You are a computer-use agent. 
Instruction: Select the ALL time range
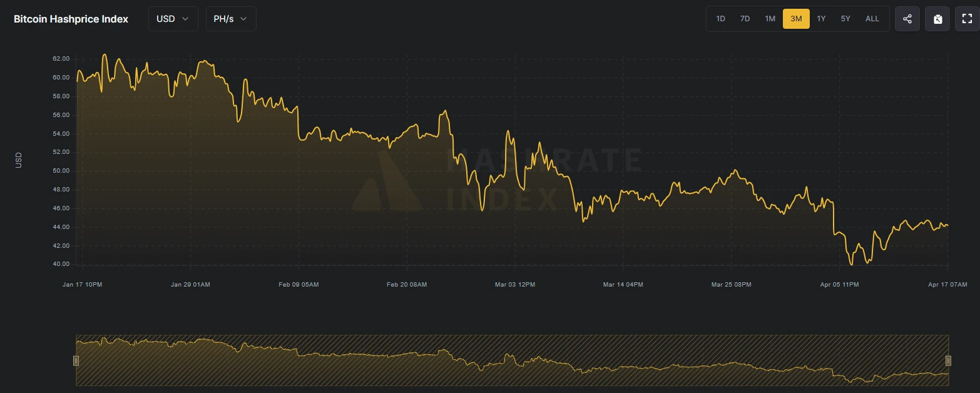pos(872,19)
